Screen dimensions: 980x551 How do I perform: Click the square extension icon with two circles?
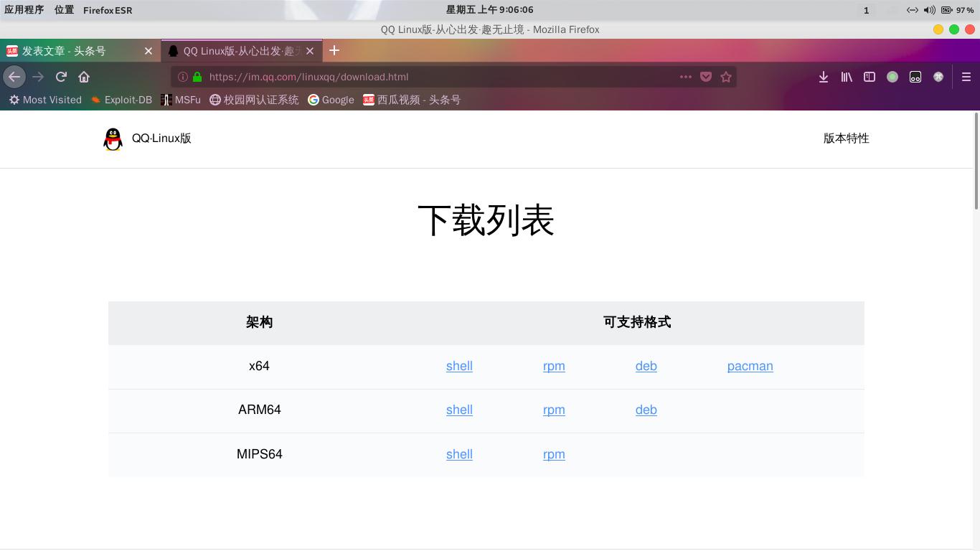point(915,77)
